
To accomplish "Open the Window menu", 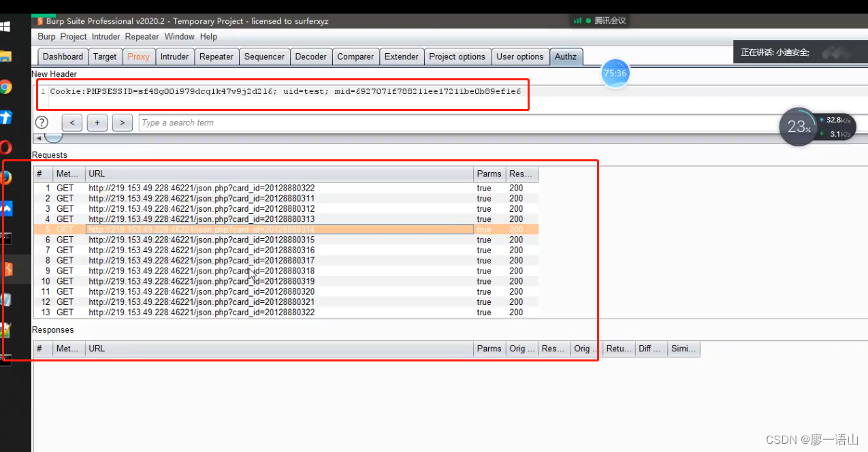I will tap(179, 37).
